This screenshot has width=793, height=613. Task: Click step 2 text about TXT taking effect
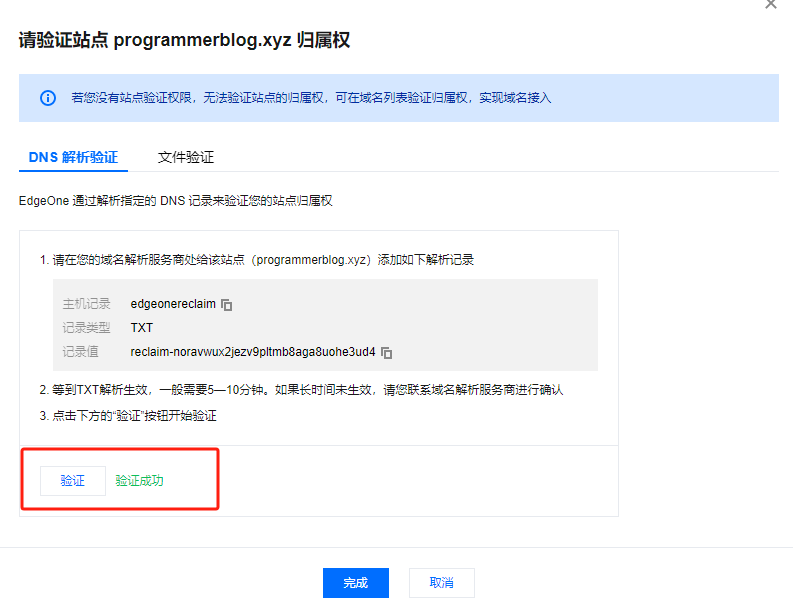tap(301, 390)
